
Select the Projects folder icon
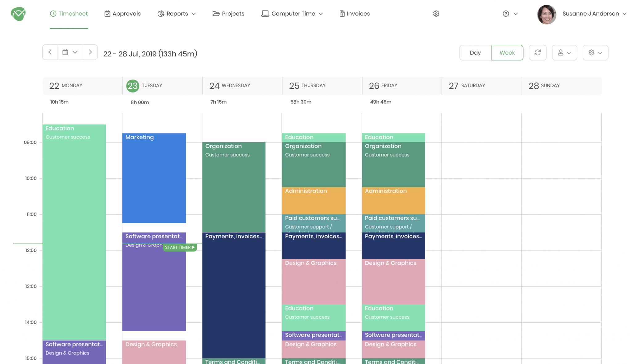click(x=215, y=13)
